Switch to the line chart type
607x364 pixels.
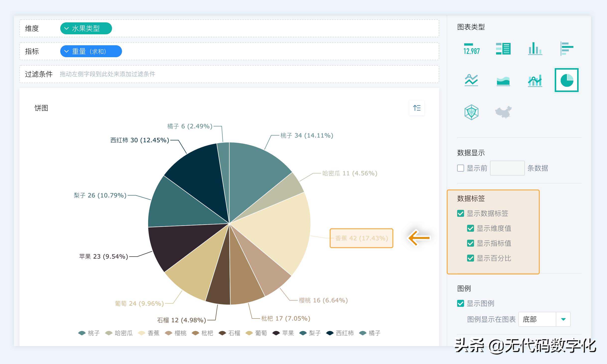click(472, 80)
